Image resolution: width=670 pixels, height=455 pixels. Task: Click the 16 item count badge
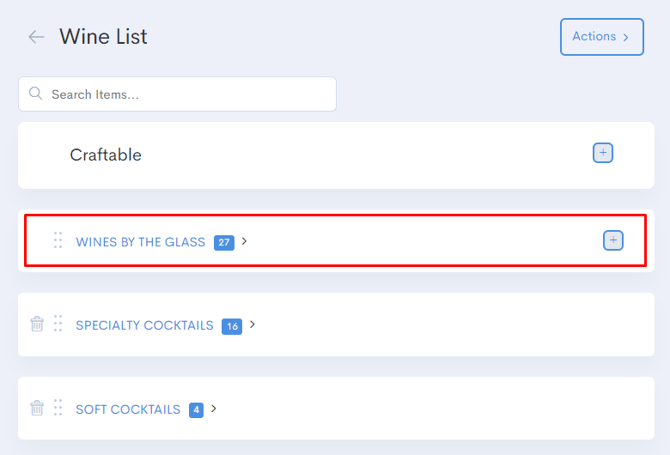(x=232, y=326)
